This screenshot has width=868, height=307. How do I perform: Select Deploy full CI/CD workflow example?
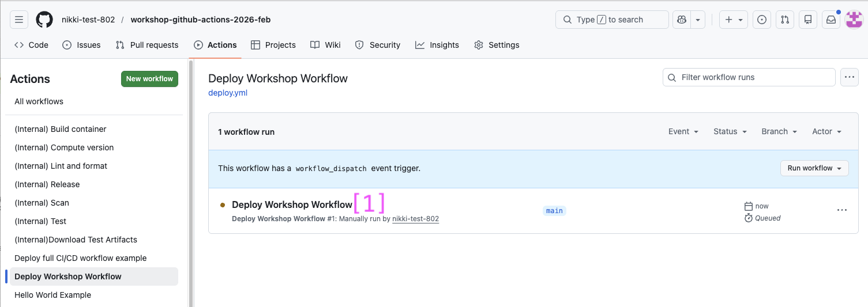pos(94,258)
